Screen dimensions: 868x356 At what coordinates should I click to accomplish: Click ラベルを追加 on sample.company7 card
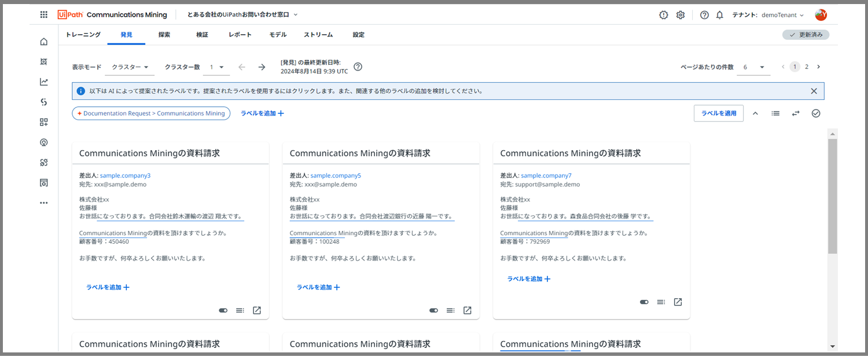[529, 279]
